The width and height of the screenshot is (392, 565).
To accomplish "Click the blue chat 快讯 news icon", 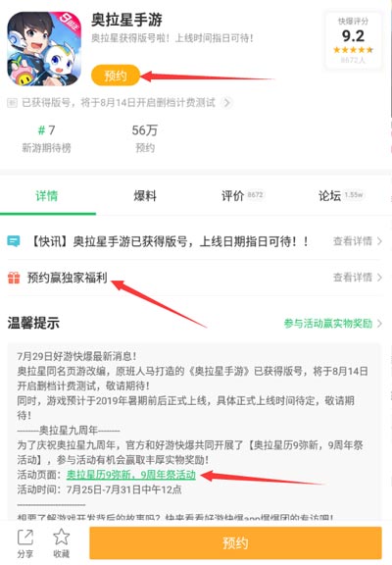I will pos(14,241).
